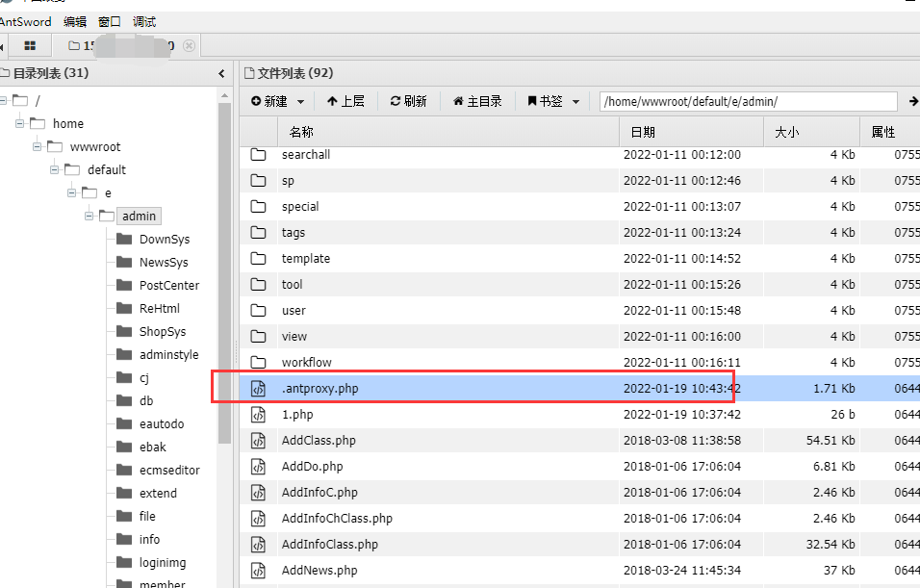Collapse the wwwroot tree node
The height and width of the screenshot is (588, 920).
(37, 146)
